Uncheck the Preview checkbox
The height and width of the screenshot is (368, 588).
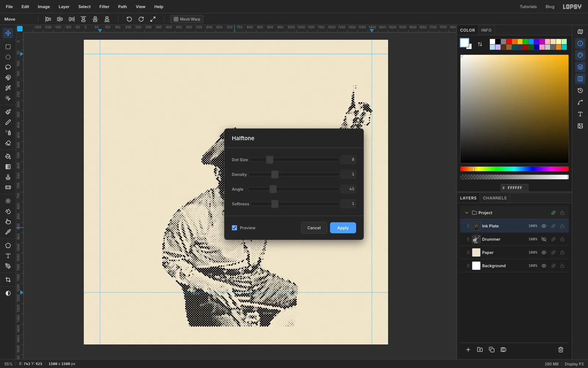pos(234,228)
